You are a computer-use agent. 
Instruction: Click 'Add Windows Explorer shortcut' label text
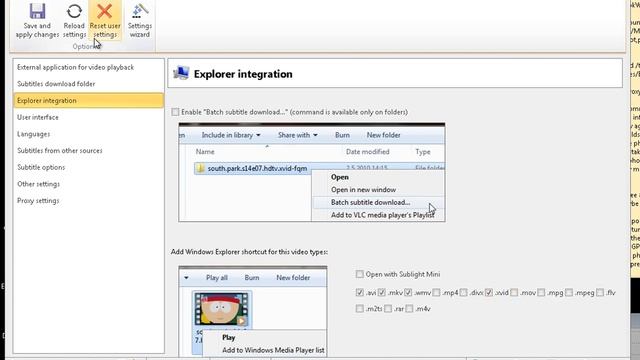coord(249,252)
